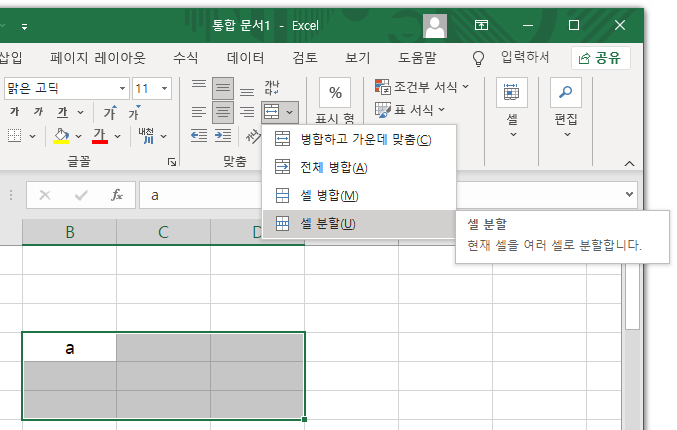The image size is (677, 430).
Task: Open font group dialog launcher
Action: 172,162
